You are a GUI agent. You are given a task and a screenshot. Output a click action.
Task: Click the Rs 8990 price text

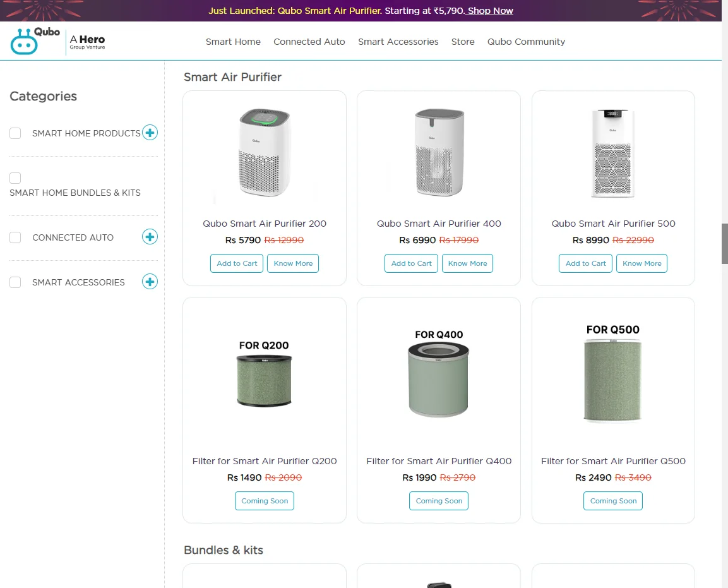(590, 240)
